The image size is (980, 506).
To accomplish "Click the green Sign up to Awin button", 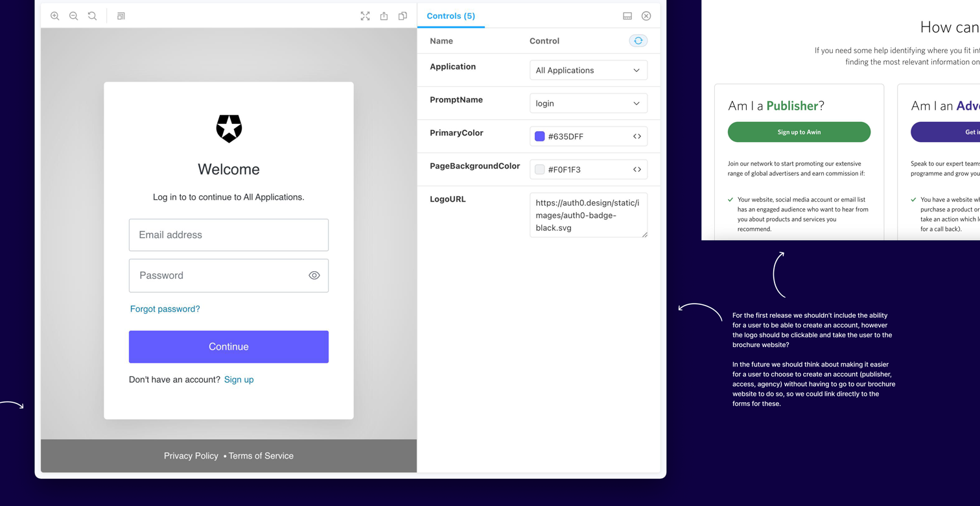I will pyautogui.click(x=799, y=132).
